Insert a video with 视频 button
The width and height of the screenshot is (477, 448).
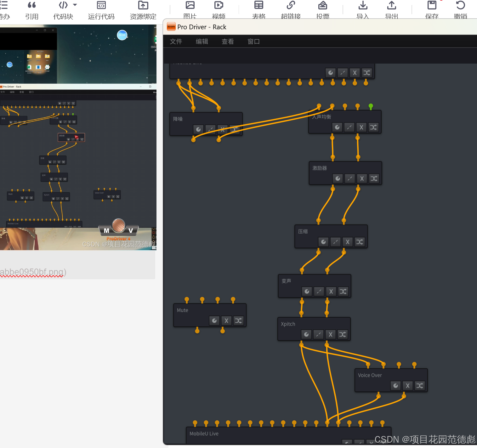pos(219,9)
